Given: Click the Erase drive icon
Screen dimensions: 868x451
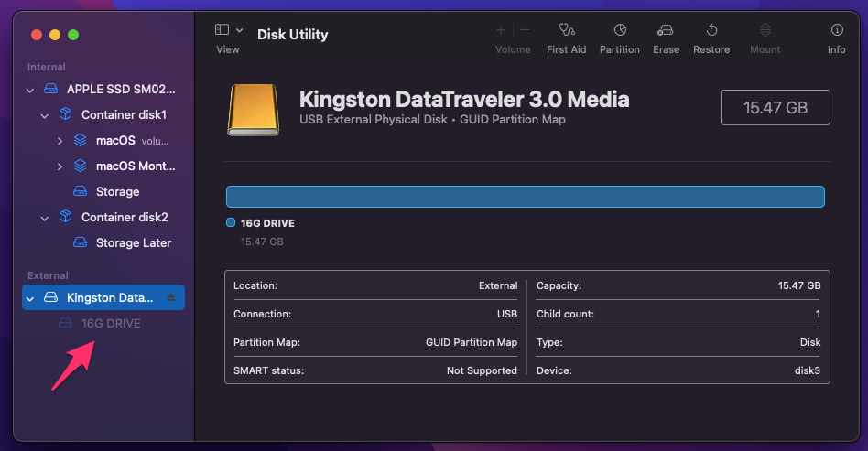Looking at the screenshot, I should [x=666, y=30].
